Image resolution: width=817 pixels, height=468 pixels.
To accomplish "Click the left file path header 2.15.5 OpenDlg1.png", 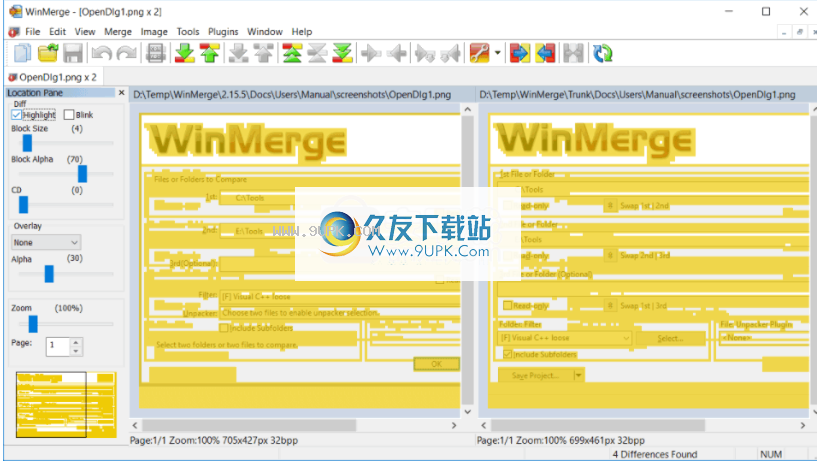I will 292,94.
